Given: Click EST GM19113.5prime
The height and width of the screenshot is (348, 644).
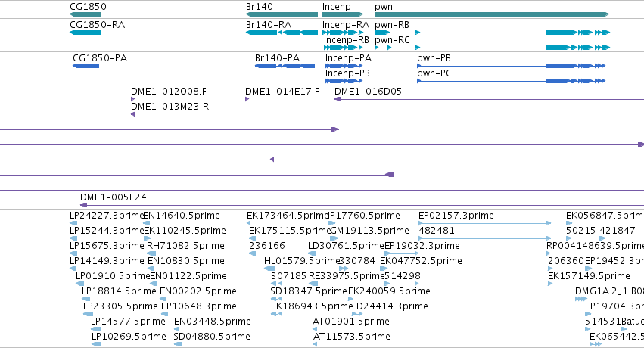Looking at the screenshot, I should (369, 231).
